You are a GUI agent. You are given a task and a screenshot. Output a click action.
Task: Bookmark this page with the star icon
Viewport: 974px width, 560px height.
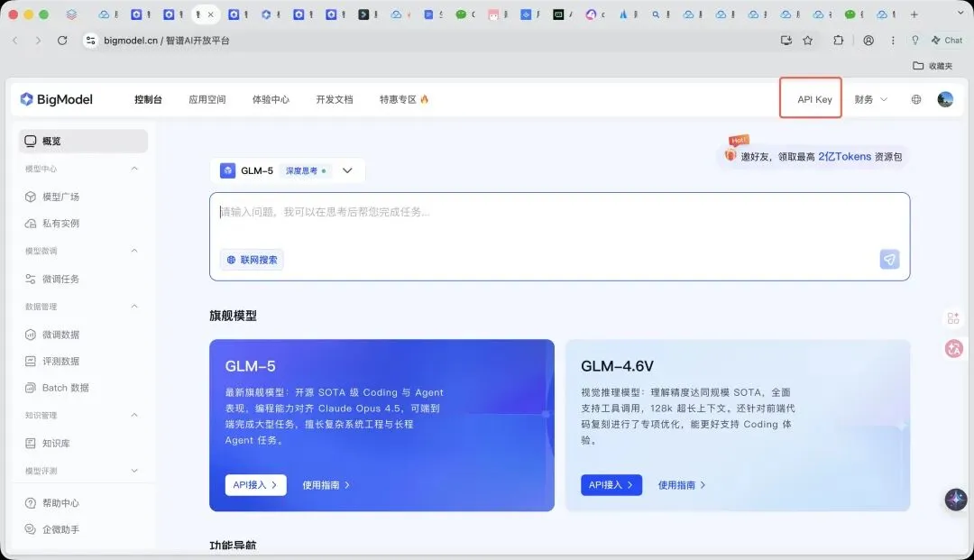click(807, 41)
